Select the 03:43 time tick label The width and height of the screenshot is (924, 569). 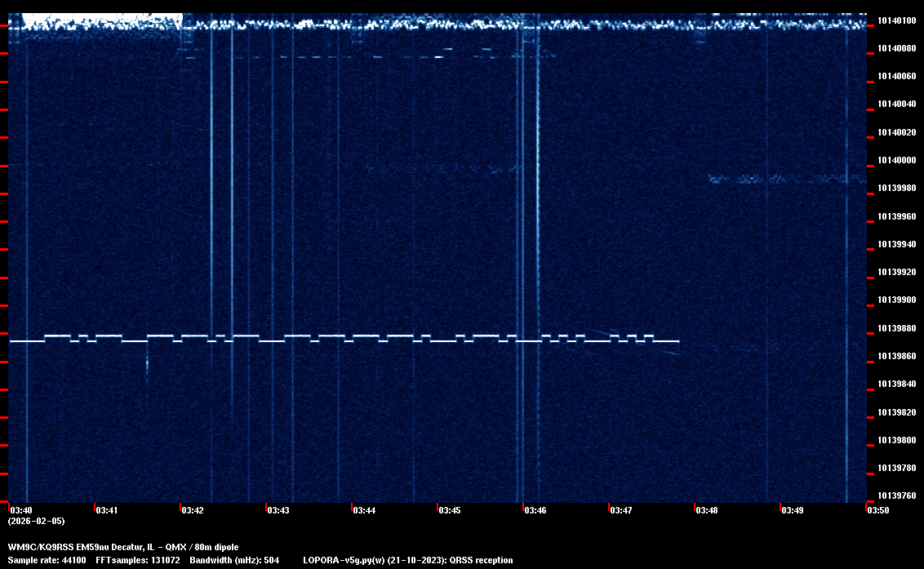click(x=278, y=510)
